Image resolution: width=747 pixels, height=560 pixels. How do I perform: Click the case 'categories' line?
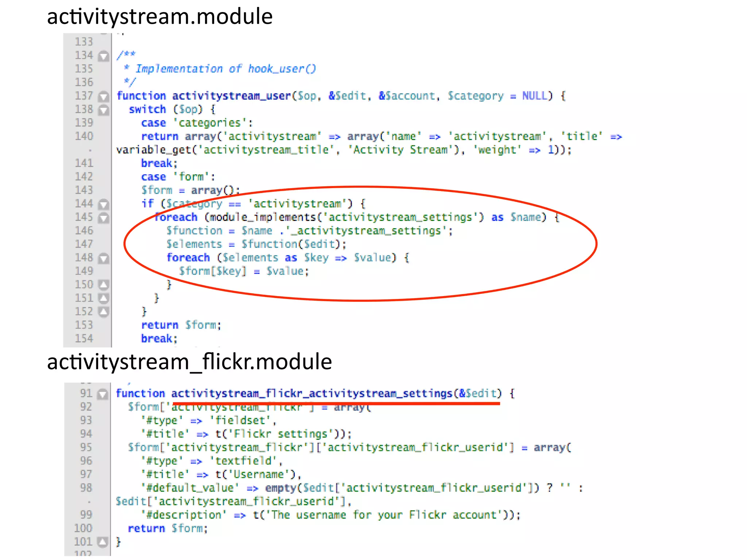point(197,123)
